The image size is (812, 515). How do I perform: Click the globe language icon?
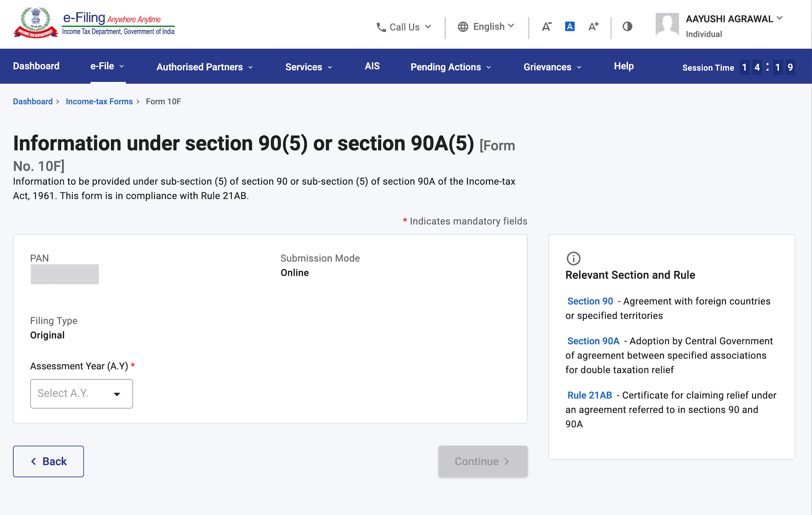tap(463, 27)
